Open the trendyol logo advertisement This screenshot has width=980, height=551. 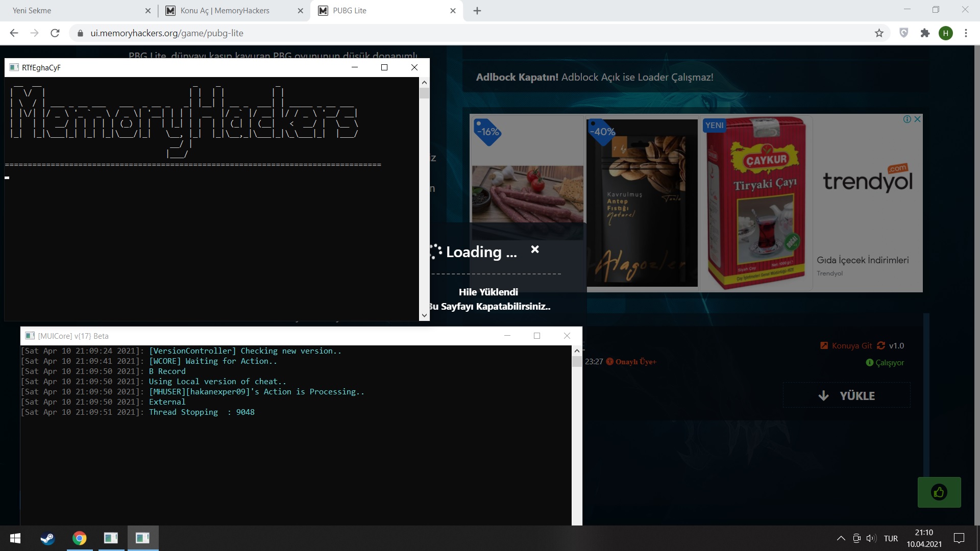868,180
